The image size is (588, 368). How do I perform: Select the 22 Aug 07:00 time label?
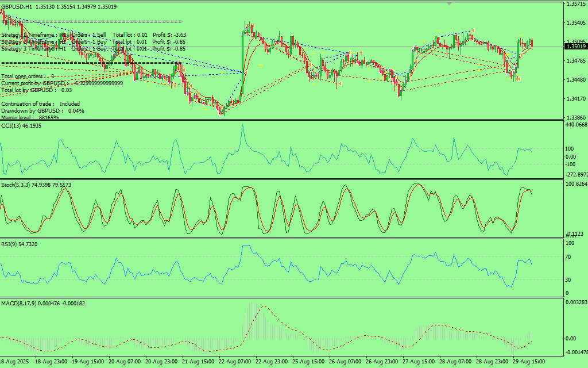pyautogui.click(x=234, y=362)
